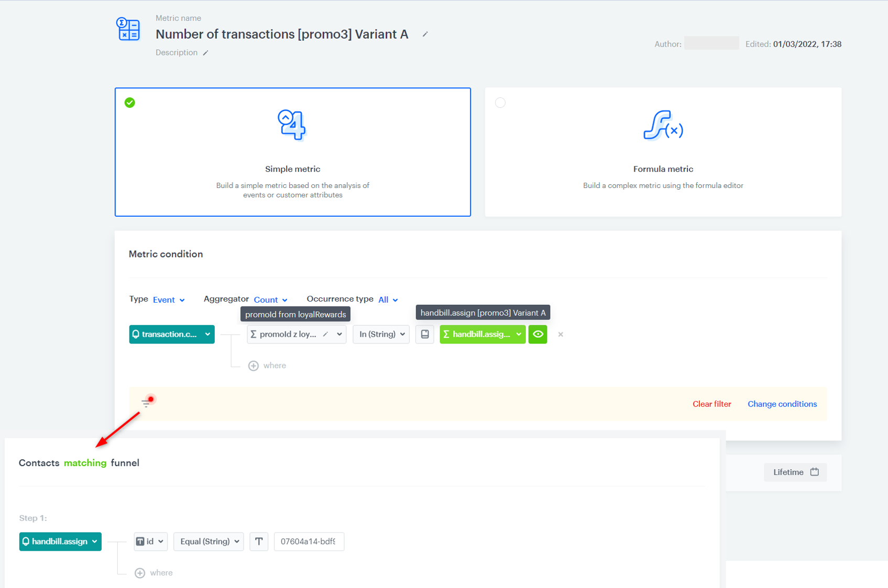Click the Simple metric checkmark selector
The image size is (888, 588).
tap(129, 103)
